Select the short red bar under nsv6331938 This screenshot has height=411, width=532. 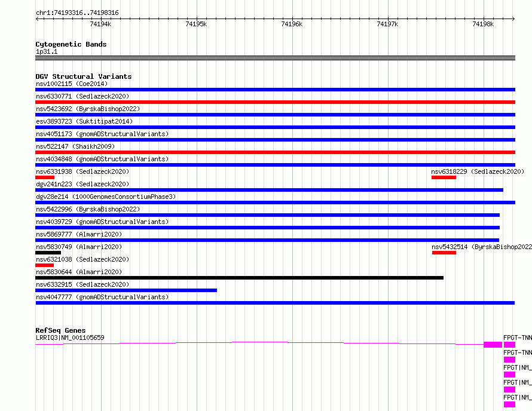45,177
